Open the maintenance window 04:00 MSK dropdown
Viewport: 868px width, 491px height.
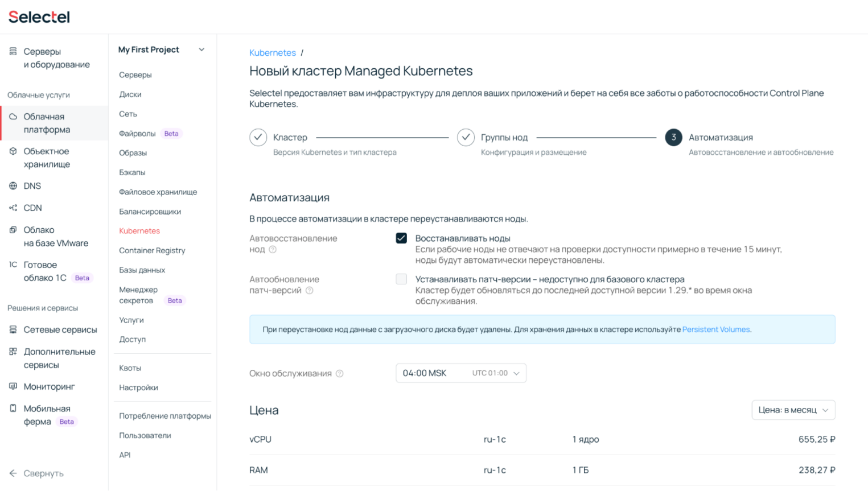(461, 373)
